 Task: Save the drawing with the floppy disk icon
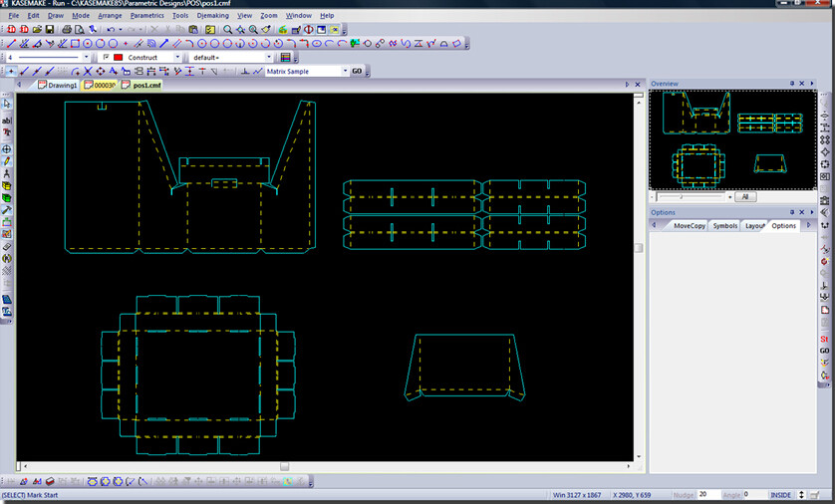[50, 29]
